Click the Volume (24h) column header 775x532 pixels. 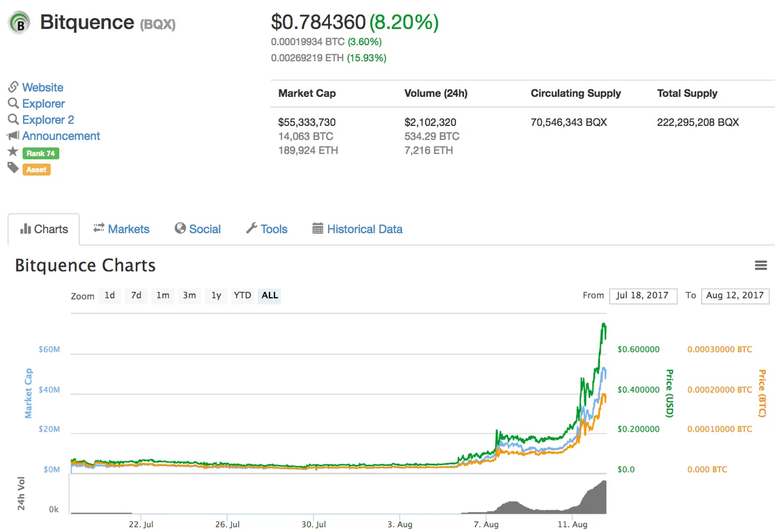point(436,93)
